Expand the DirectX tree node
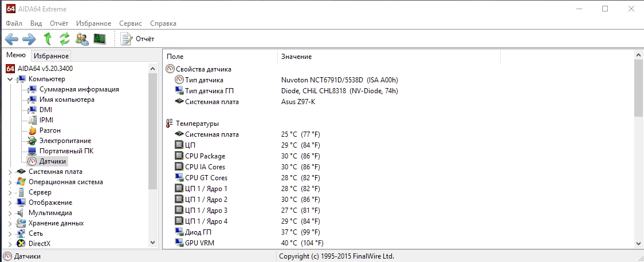Image resolution: width=644 pixels, height=262 pixels. [10, 244]
